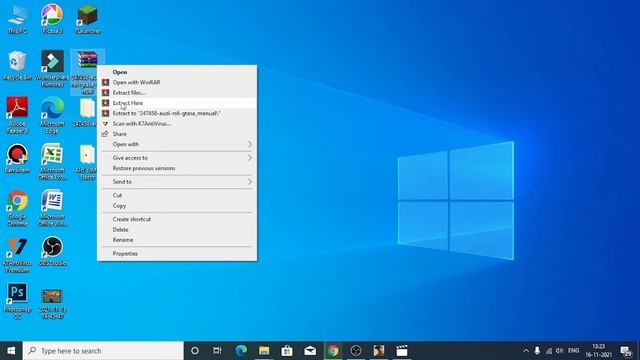Switch to OBS Studio on taskbar
This screenshot has height=360, width=640.
tap(356, 351)
